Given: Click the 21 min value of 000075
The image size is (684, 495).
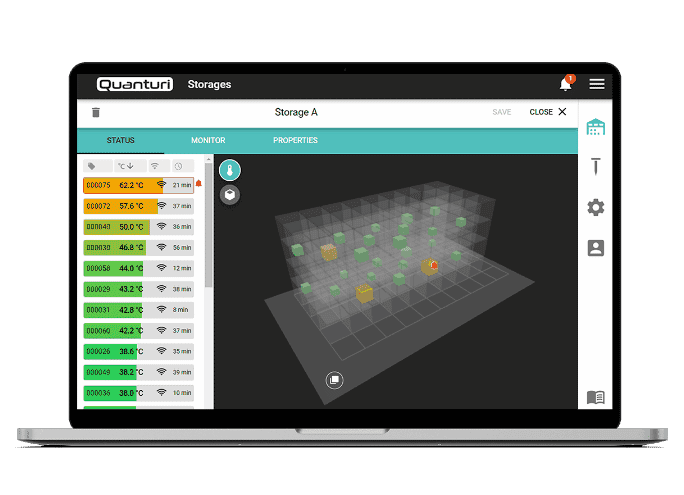Looking at the screenshot, I should [182, 185].
